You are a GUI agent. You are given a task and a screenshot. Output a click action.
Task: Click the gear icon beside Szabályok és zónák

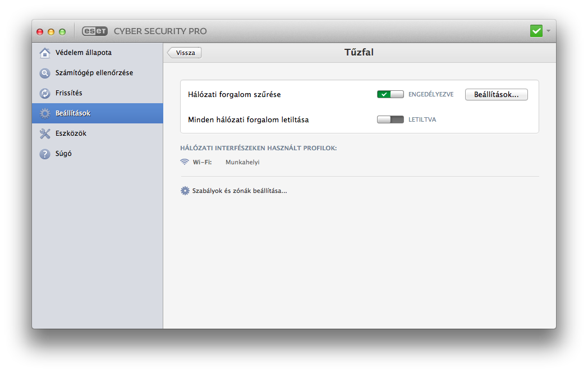(185, 191)
